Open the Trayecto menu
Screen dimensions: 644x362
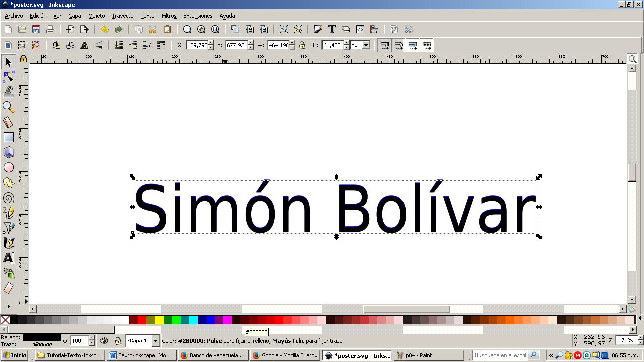[x=123, y=16]
